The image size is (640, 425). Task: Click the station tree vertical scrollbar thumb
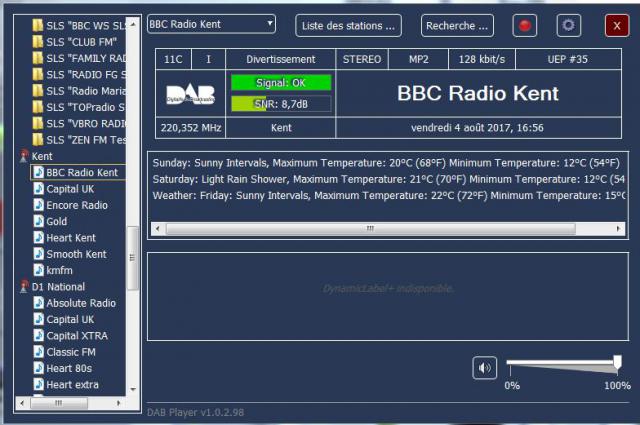132,258
